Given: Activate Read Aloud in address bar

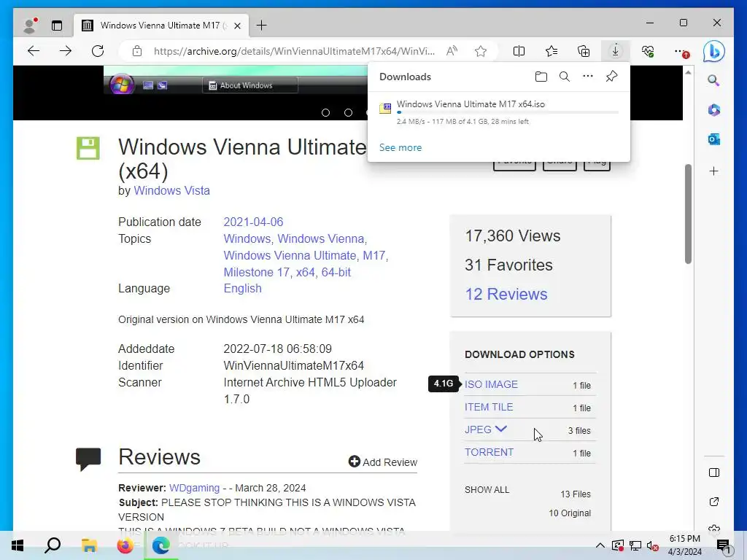Looking at the screenshot, I should point(452,51).
